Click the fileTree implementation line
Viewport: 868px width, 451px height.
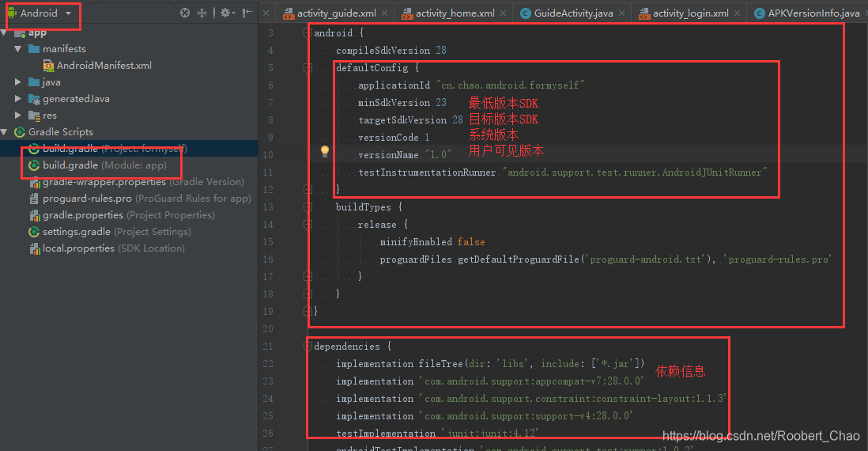click(x=490, y=364)
